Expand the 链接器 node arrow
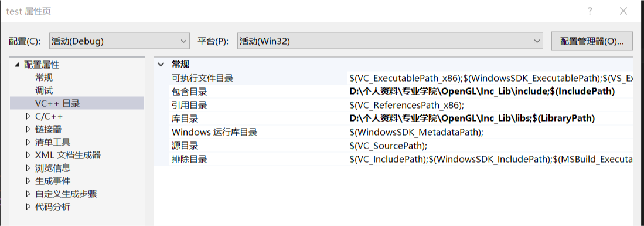Screen dimensions: 644x226 pyautogui.click(x=28, y=129)
